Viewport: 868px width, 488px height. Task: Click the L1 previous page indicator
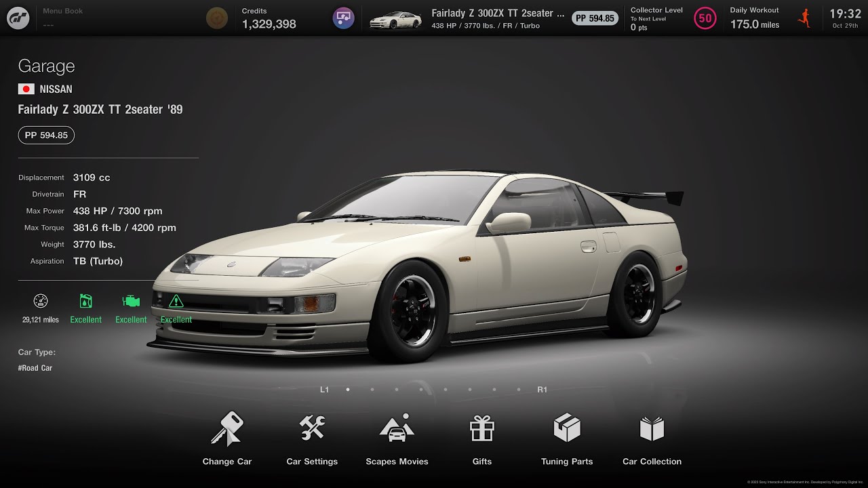(324, 390)
